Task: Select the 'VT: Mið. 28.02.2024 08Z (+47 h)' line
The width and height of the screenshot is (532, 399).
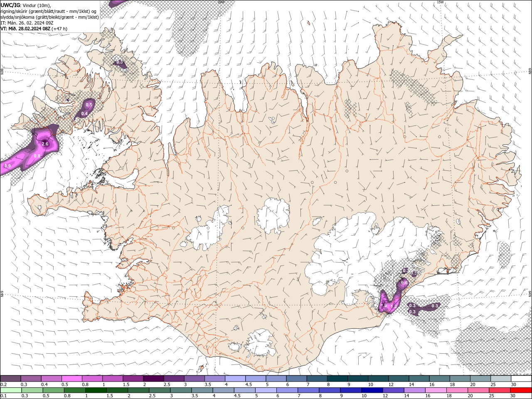Action: (34, 29)
